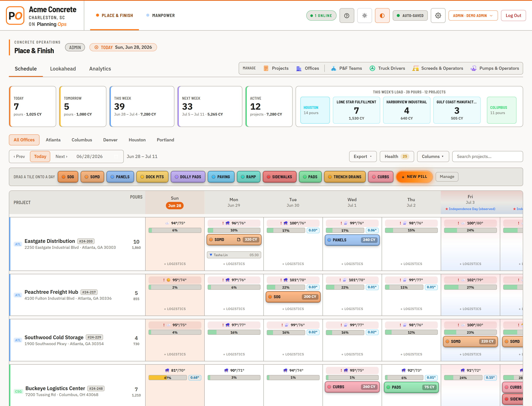Click the Search projects field
Viewport: 532px width, 406px height.
point(487,157)
